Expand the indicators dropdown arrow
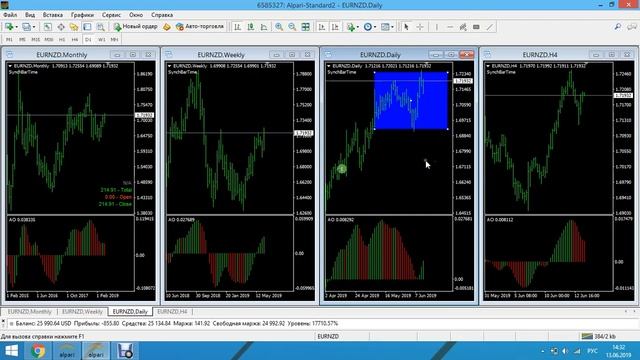 (x=358, y=27)
